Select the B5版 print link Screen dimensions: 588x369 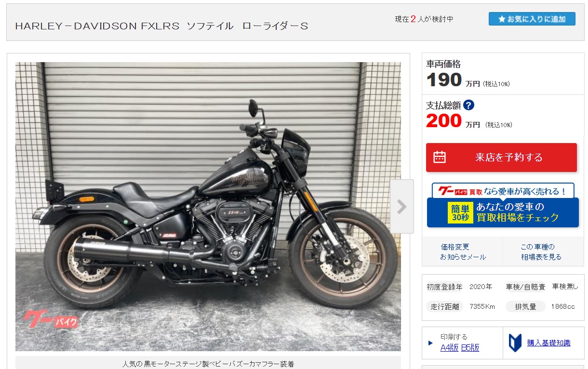tap(470, 348)
